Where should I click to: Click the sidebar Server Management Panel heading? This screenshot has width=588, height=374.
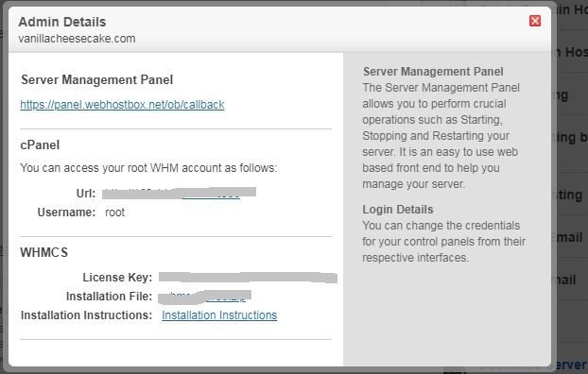pyautogui.click(x=433, y=71)
